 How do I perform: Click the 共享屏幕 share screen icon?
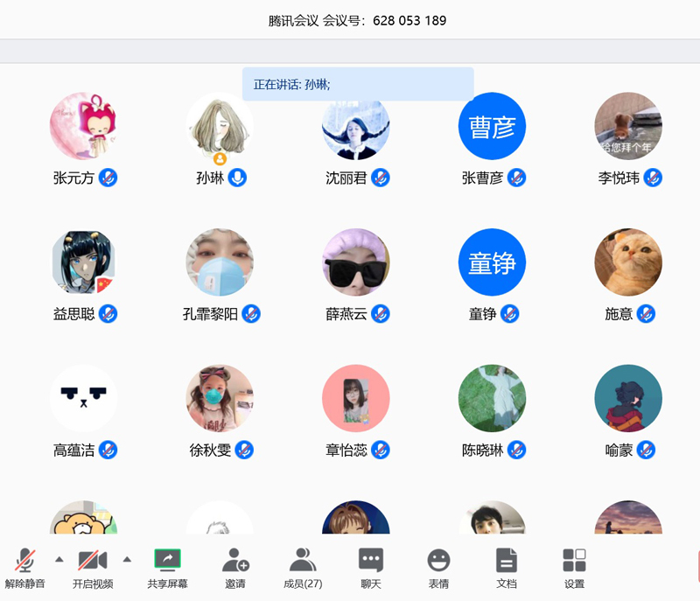167,561
